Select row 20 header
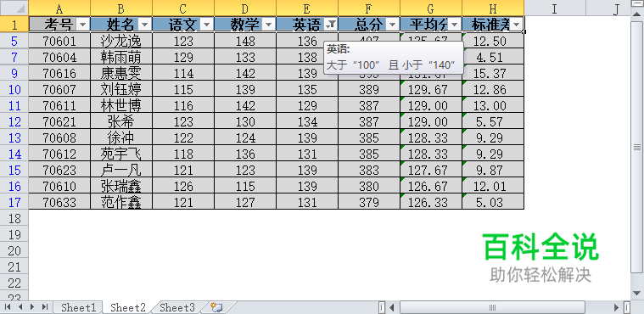Viewport: 644px width, 314px height. coord(14,250)
